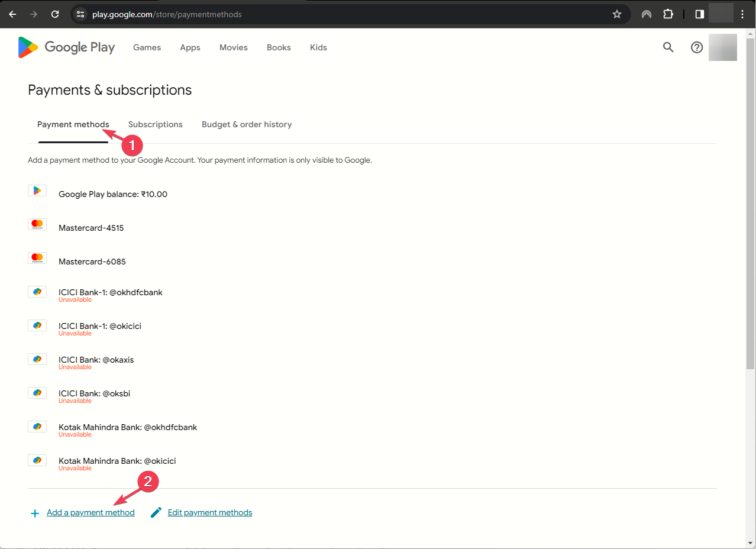Screen dimensions: 756x549
Task: Open the Help center question icon
Action: [697, 47]
